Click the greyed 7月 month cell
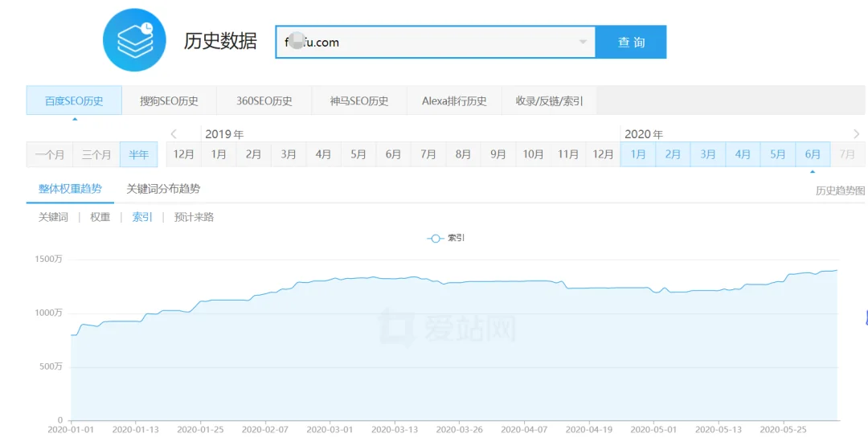Viewport: 868px width, 446px height. 848,154
